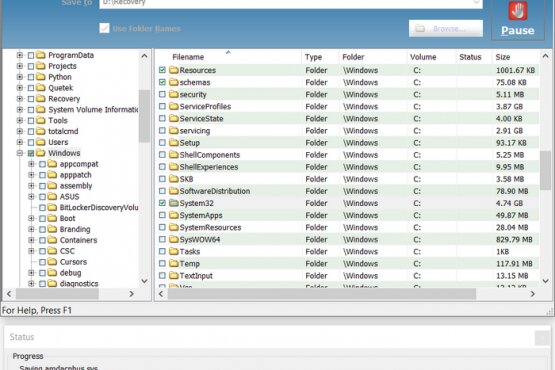
Task: Sort by Filename column header
Action: [188, 57]
